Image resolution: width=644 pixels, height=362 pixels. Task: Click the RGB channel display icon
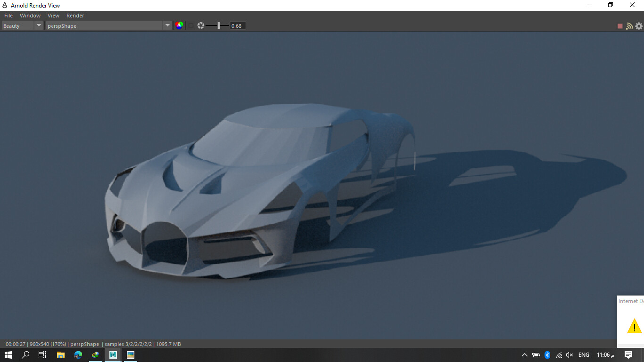point(179,26)
